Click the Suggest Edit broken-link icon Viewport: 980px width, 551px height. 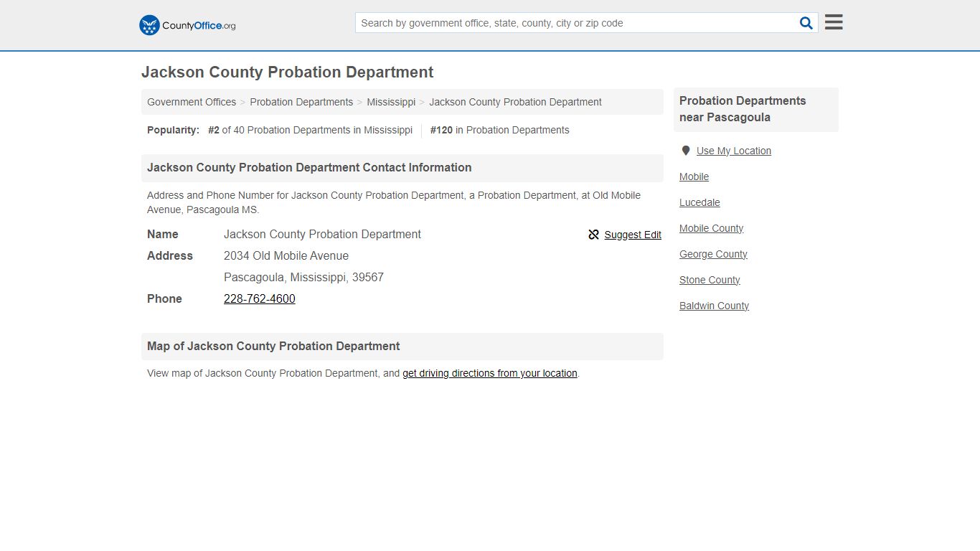(593, 235)
